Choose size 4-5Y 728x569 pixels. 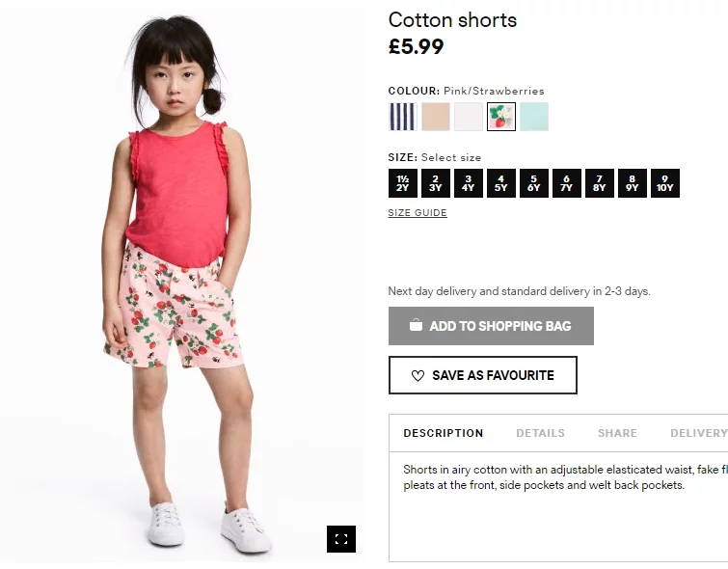[501, 183]
